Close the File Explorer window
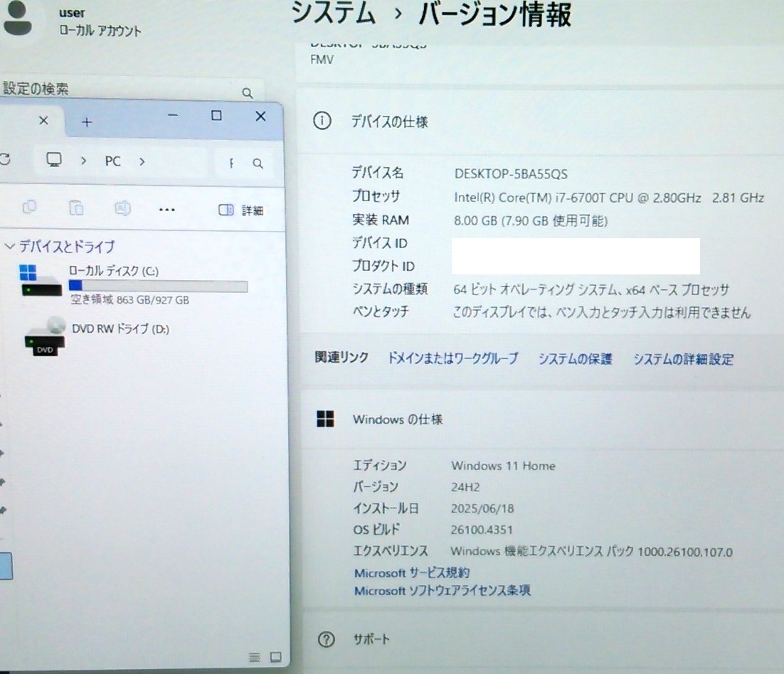 click(260, 117)
